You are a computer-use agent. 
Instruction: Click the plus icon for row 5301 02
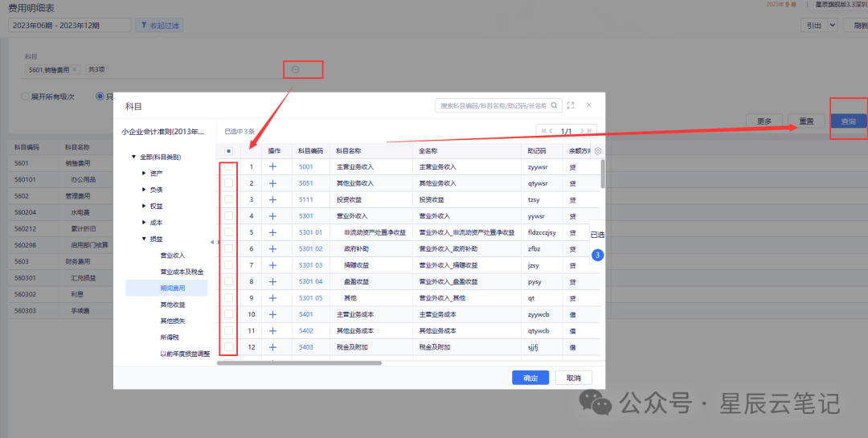[x=272, y=248]
